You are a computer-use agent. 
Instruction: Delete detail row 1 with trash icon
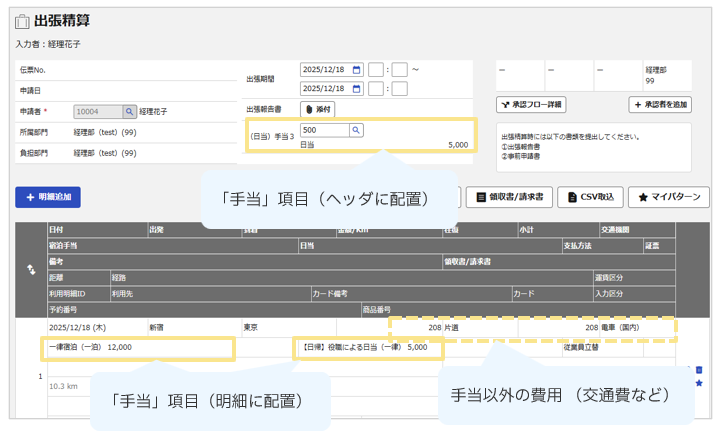[x=699, y=370]
